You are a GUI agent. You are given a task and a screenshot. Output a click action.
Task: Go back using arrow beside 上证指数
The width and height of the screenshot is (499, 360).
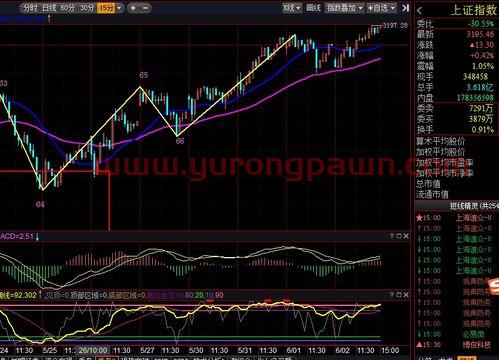tap(420, 11)
